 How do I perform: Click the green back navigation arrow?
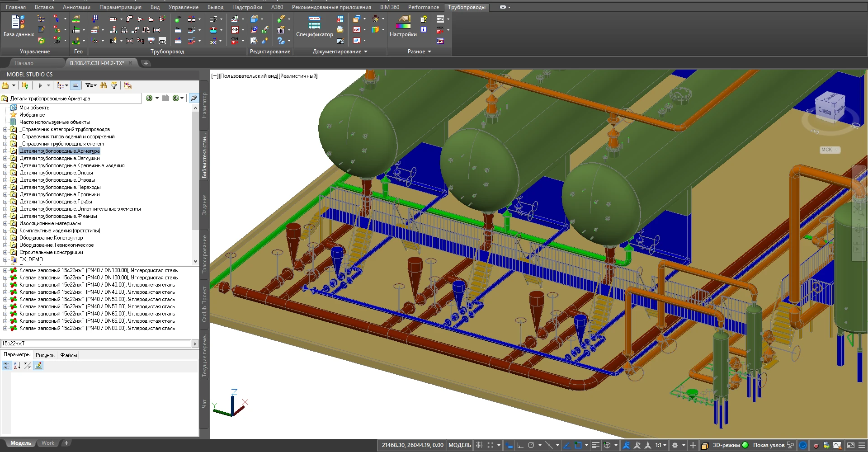[x=149, y=98]
